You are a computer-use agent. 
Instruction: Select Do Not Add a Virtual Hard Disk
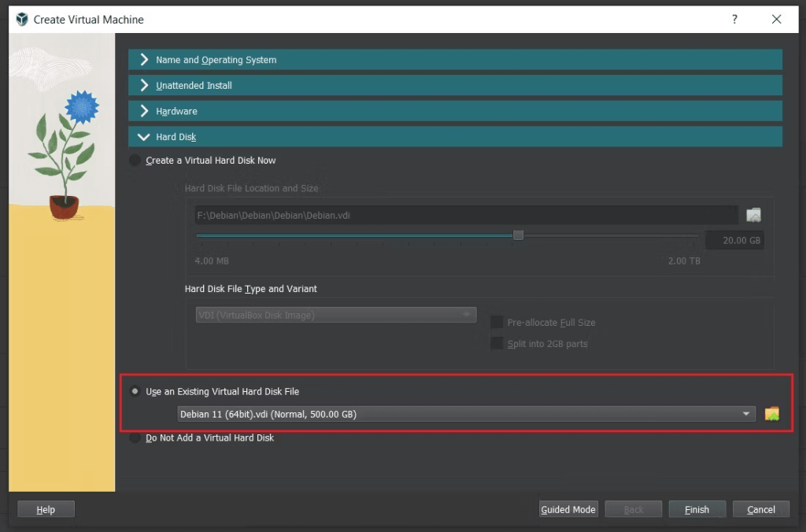[x=135, y=438]
